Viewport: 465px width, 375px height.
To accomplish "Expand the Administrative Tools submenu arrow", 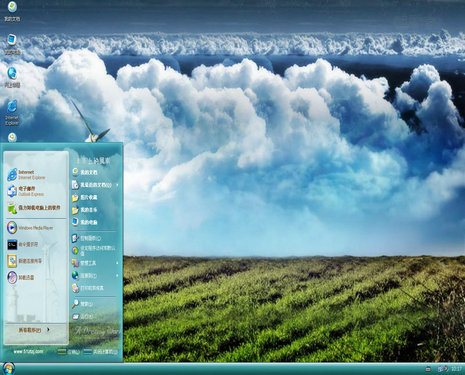I will click(117, 263).
